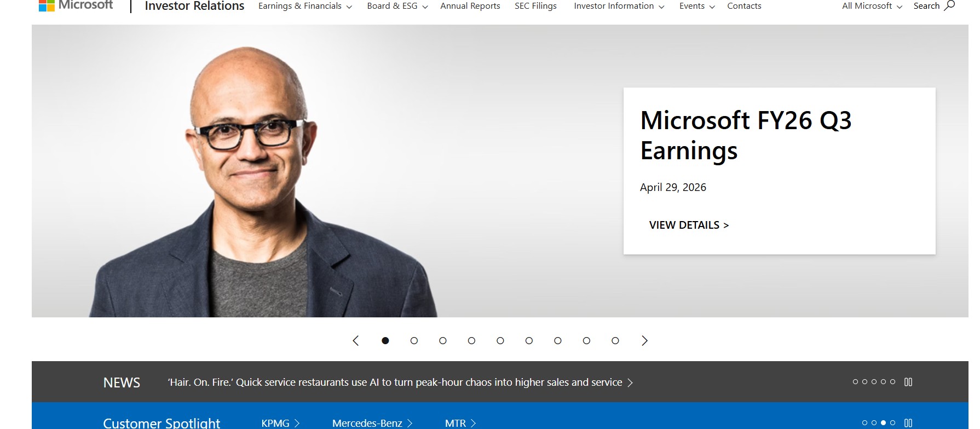Image resolution: width=980 pixels, height=429 pixels.
Task: Click VIEW DETAILS on earnings card
Action: 689,225
